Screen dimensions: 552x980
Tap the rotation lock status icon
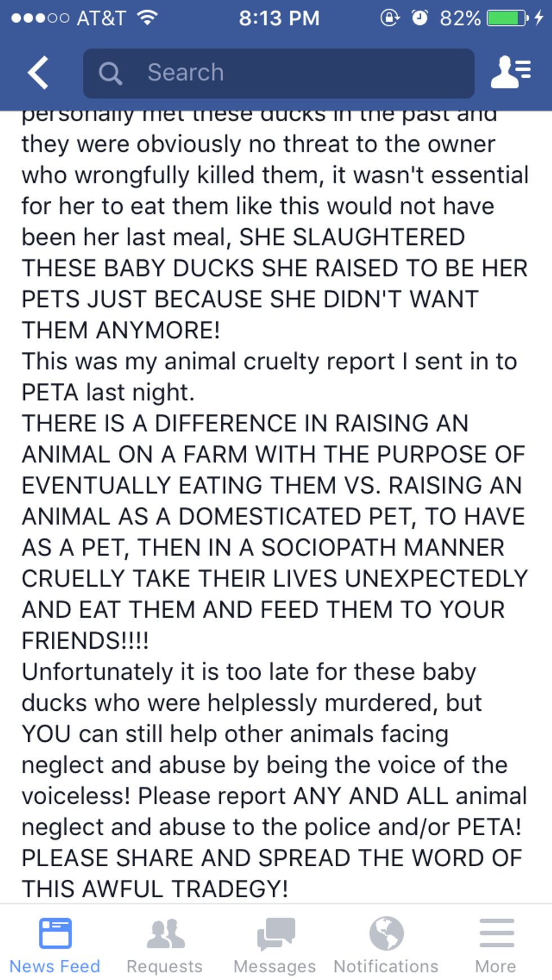click(x=389, y=18)
